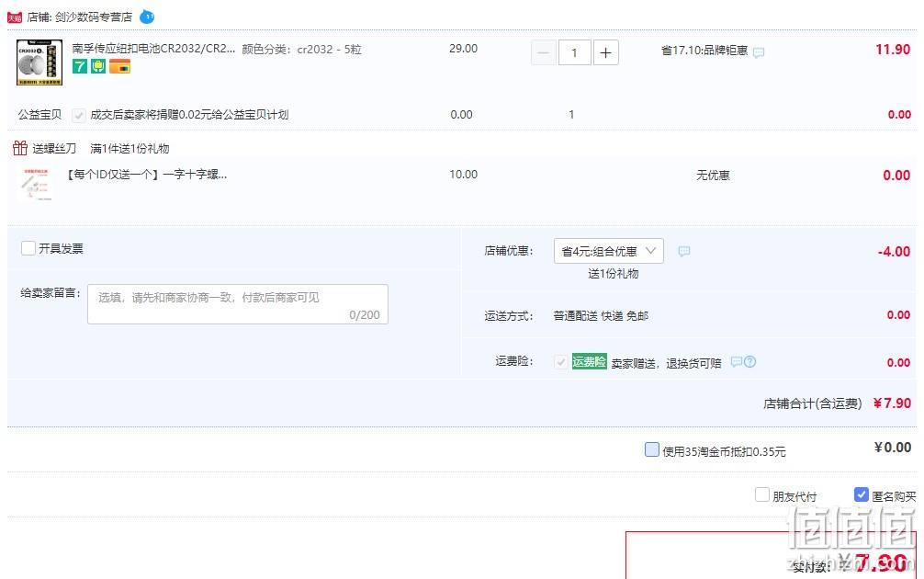This screenshot has width=924, height=579.
Task: Click the gift icon beside 送螺丝刀
Action: click(20, 147)
